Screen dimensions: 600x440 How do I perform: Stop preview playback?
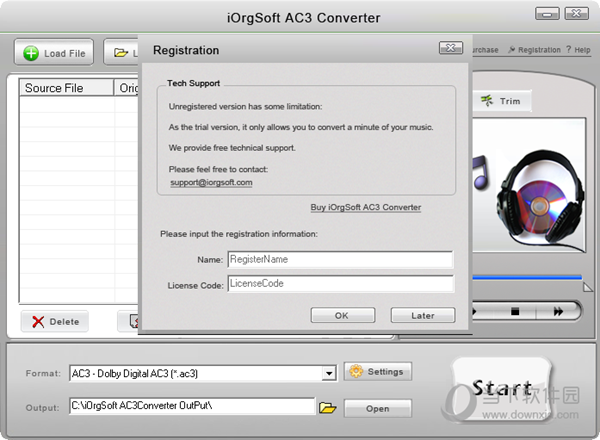(515, 311)
